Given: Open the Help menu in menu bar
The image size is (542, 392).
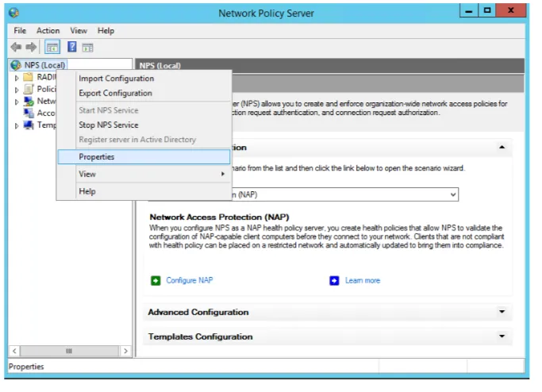Looking at the screenshot, I should [x=106, y=31].
